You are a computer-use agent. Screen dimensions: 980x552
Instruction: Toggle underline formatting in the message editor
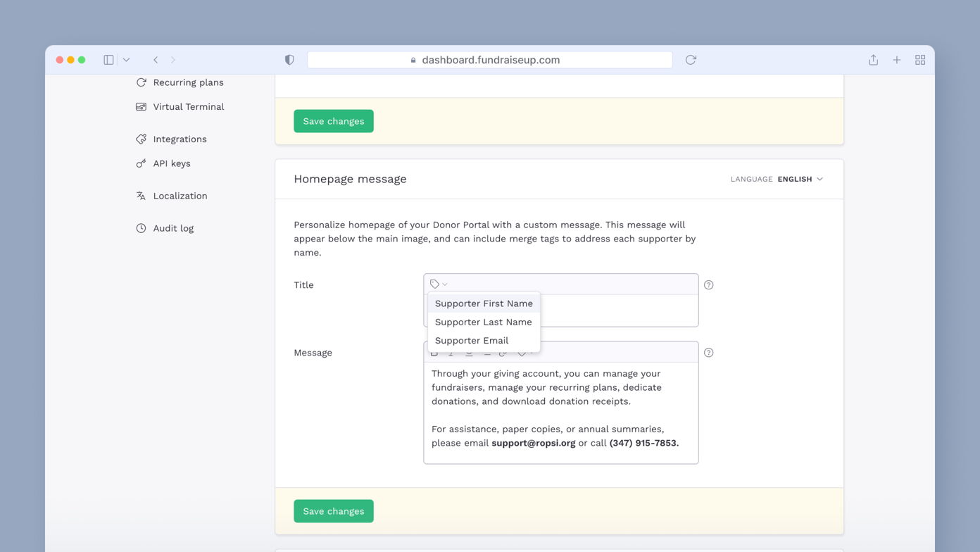point(468,353)
